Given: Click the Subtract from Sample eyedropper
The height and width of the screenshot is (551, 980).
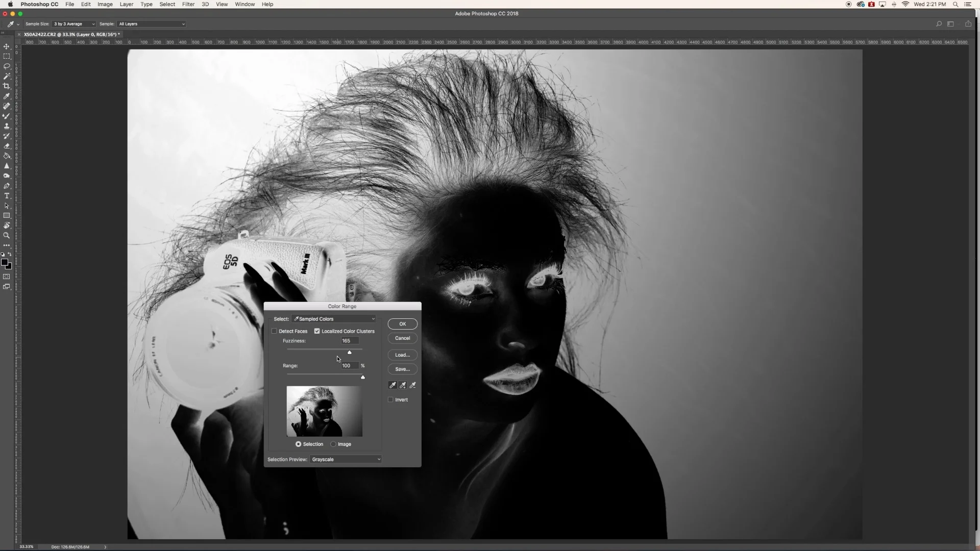Looking at the screenshot, I should 413,385.
